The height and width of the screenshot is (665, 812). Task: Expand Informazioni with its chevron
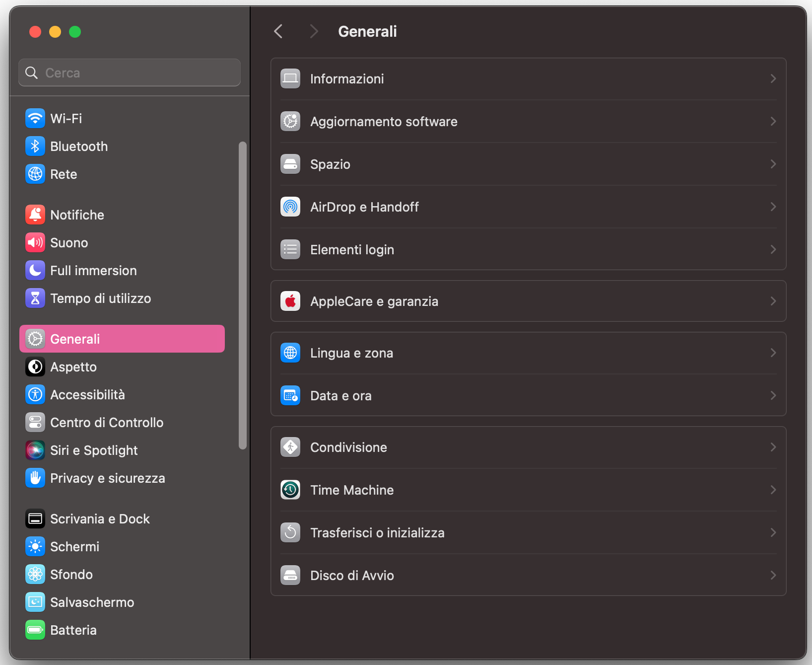pyautogui.click(x=773, y=78)
